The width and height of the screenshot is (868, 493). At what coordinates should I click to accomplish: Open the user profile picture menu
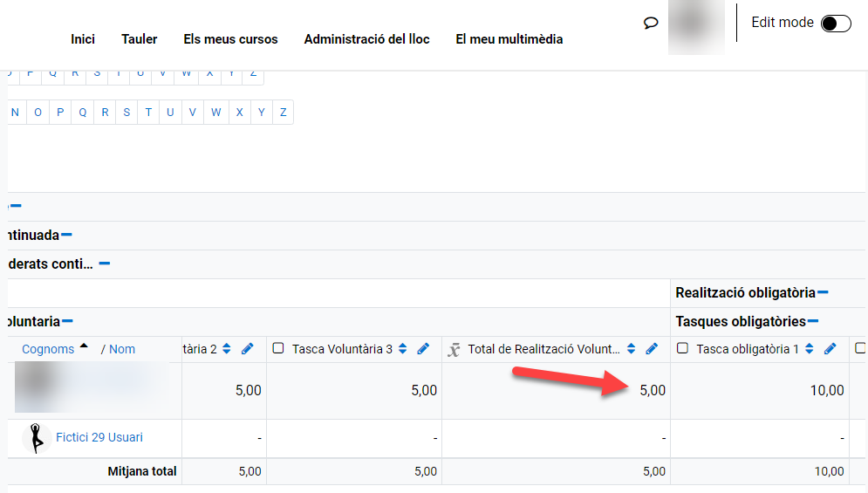click(x=695, y=26)
